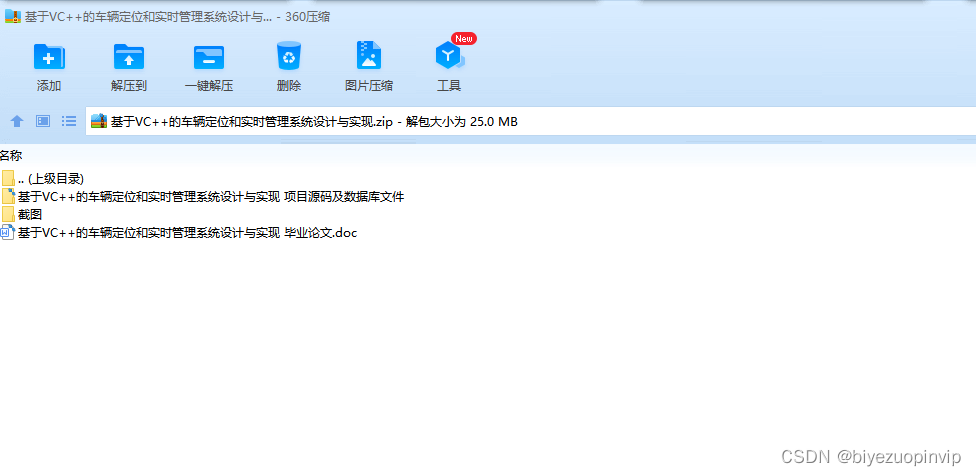The height and width of the screenshot is (476, 976).
Task: Select the 截图 folder icon
Action: [x=8, y=215]
